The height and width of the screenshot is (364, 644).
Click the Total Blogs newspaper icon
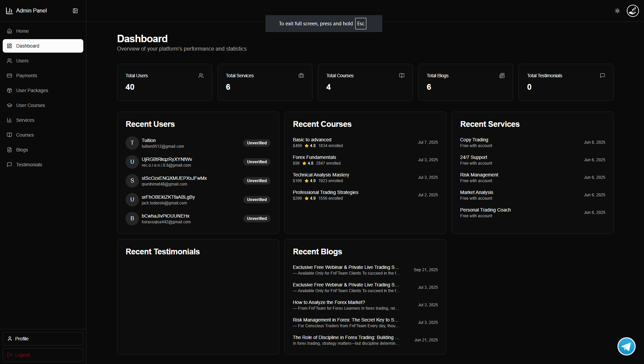point(502,76)
